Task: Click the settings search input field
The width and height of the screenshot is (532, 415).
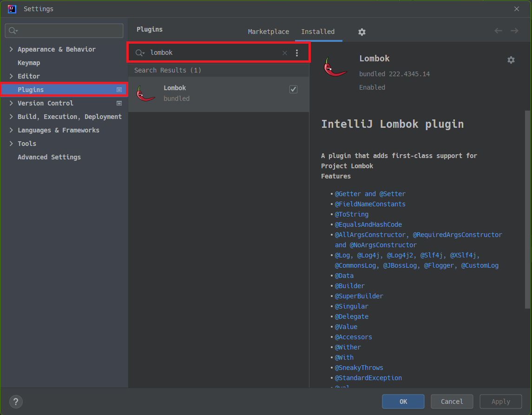Action: 64,31
